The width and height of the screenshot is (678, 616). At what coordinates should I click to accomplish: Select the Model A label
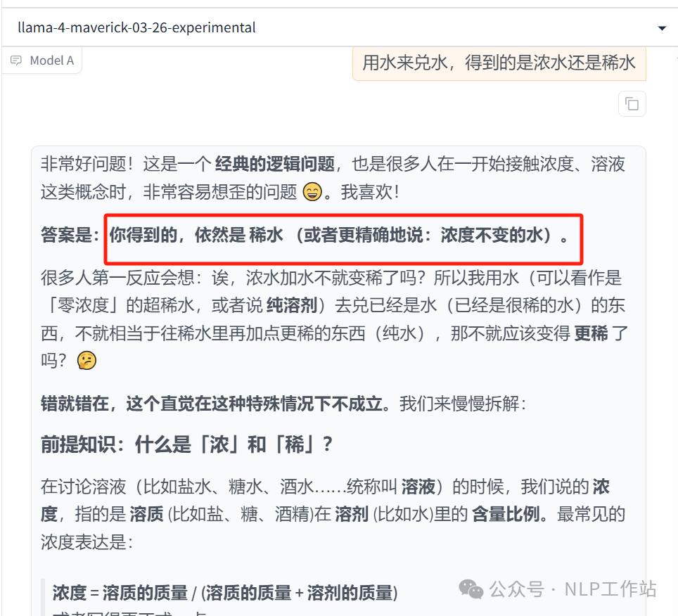(x=52, y=60)
